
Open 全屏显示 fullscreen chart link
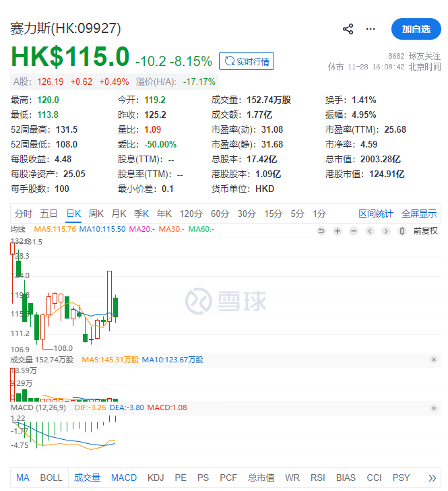(419, 214)
